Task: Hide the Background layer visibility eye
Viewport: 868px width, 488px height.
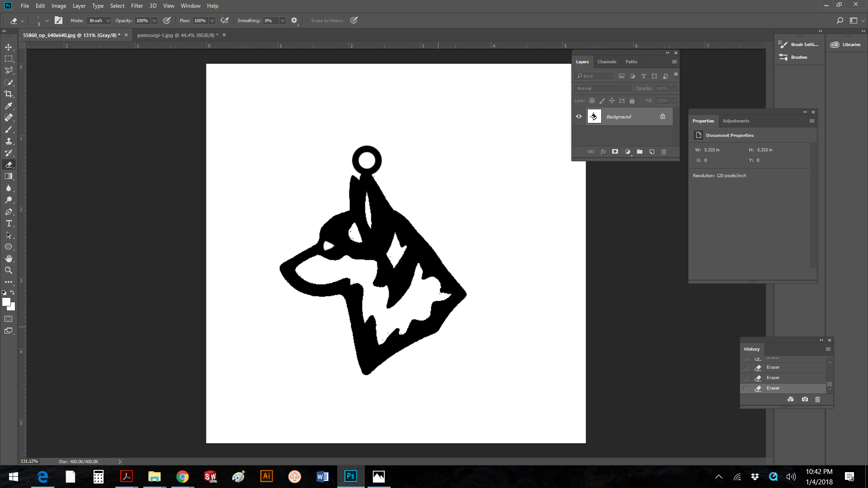Action: point(579,117)
